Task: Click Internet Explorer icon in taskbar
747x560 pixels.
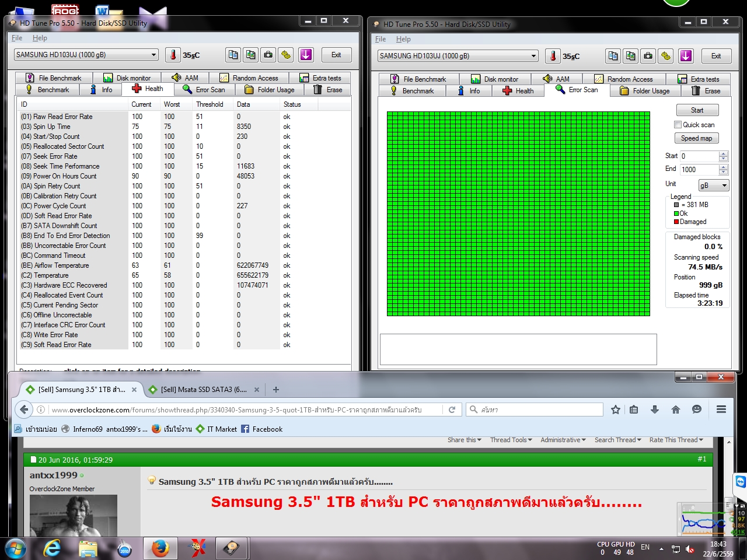Action: 52,548
